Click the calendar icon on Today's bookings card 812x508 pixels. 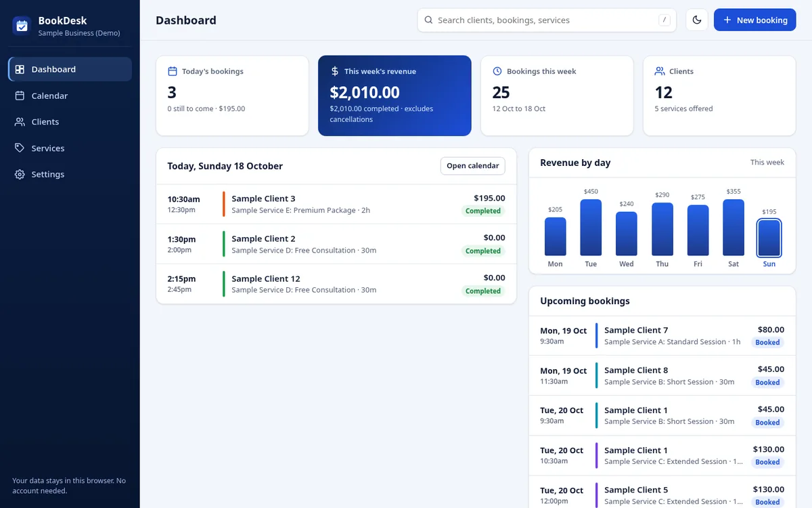(173, 71)
